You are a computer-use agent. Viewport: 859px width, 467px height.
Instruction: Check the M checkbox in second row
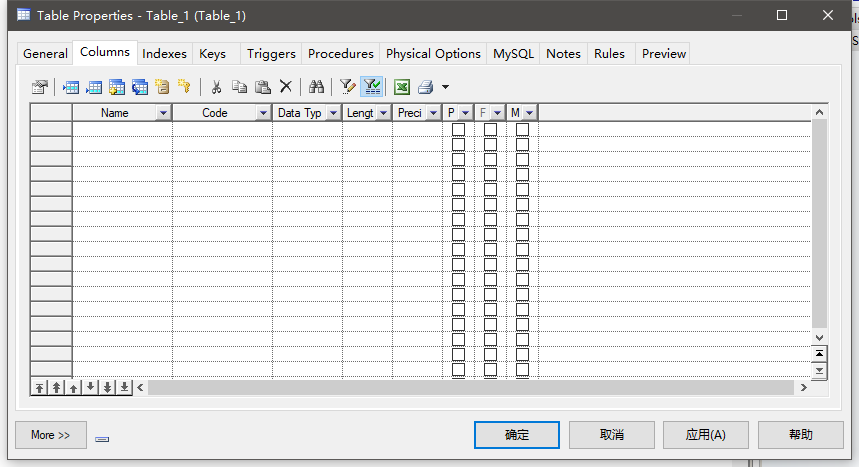click(523, 144)
